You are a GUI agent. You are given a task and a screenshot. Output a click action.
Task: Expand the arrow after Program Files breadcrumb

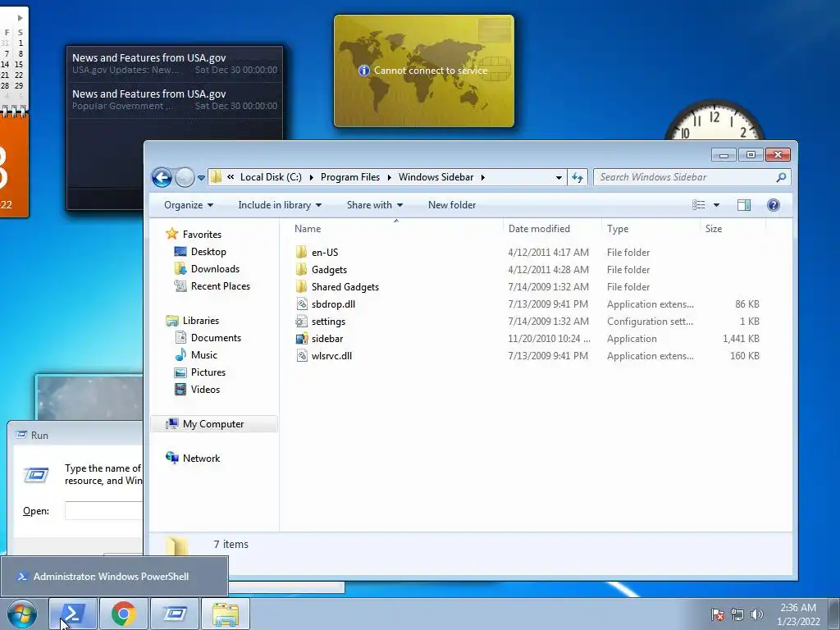click(389, 177)
